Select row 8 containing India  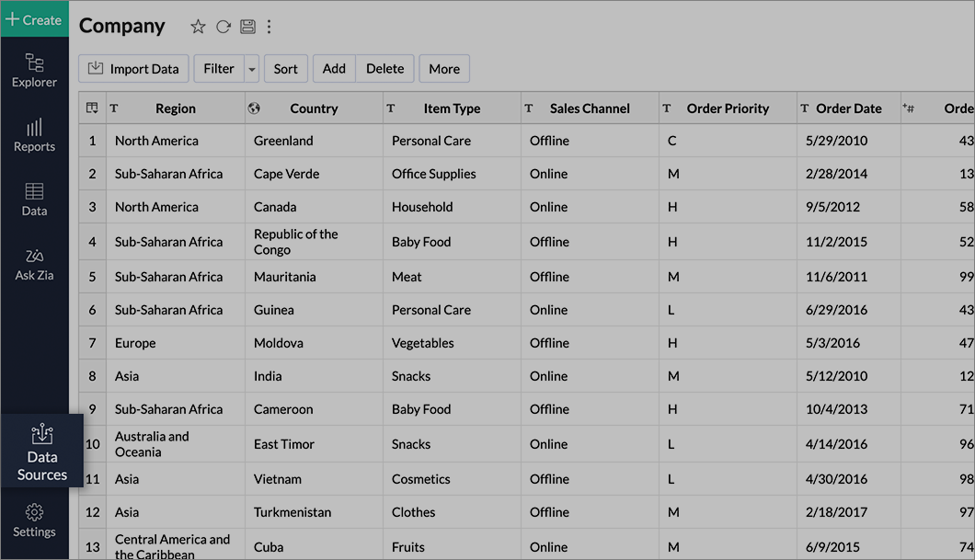(x=92, y=375)
